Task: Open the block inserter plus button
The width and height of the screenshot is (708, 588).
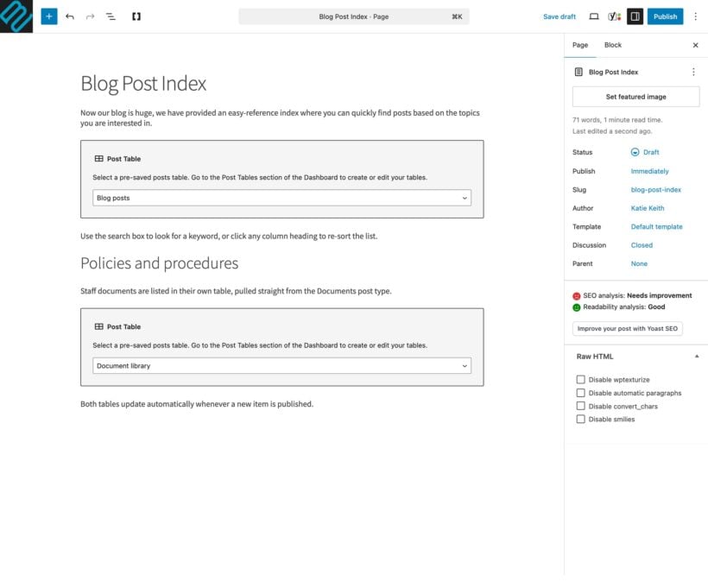Action: pyautogui.click(x=48, y=16)
